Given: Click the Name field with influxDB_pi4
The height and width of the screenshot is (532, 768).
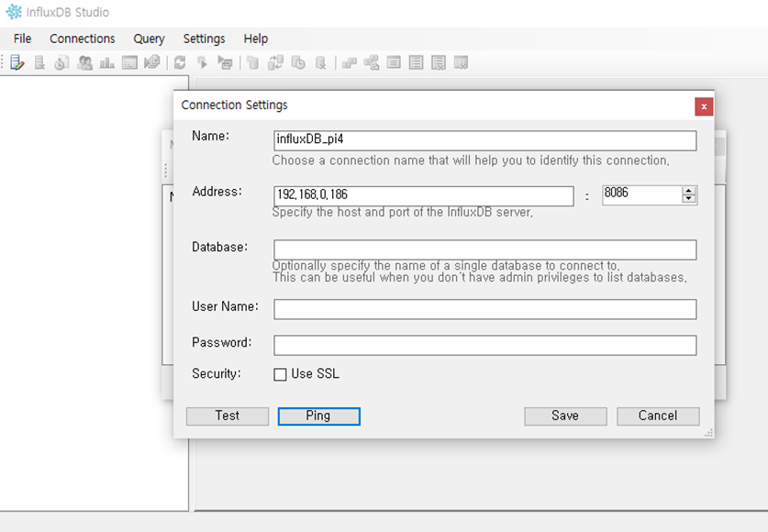Looking at the screenshot, I should (x=484, y=140).
